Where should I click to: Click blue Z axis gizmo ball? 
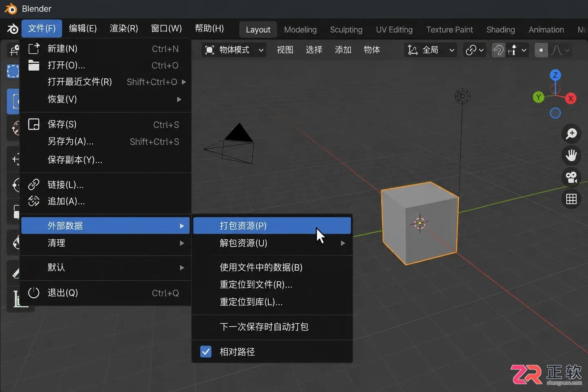coord(555,75)
